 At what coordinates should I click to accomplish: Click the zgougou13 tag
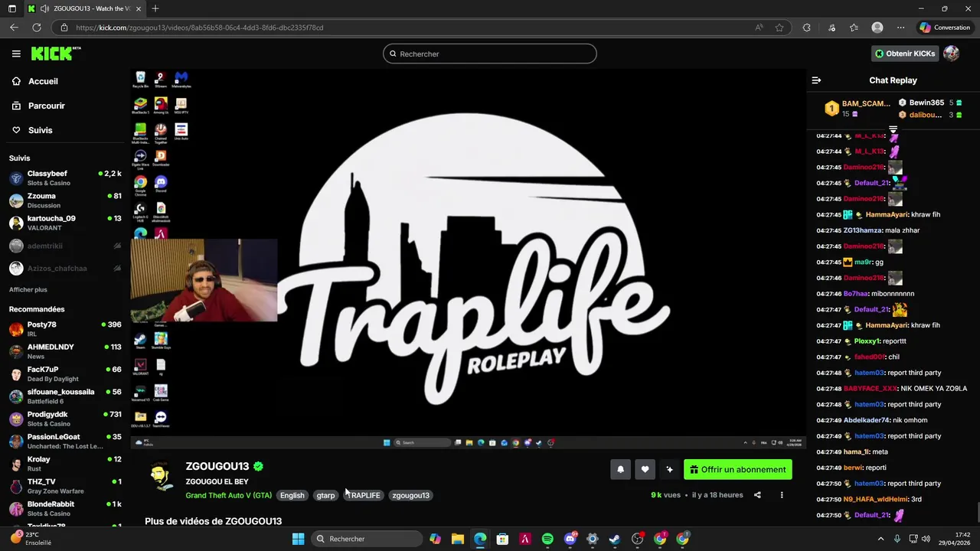[410, 495]
